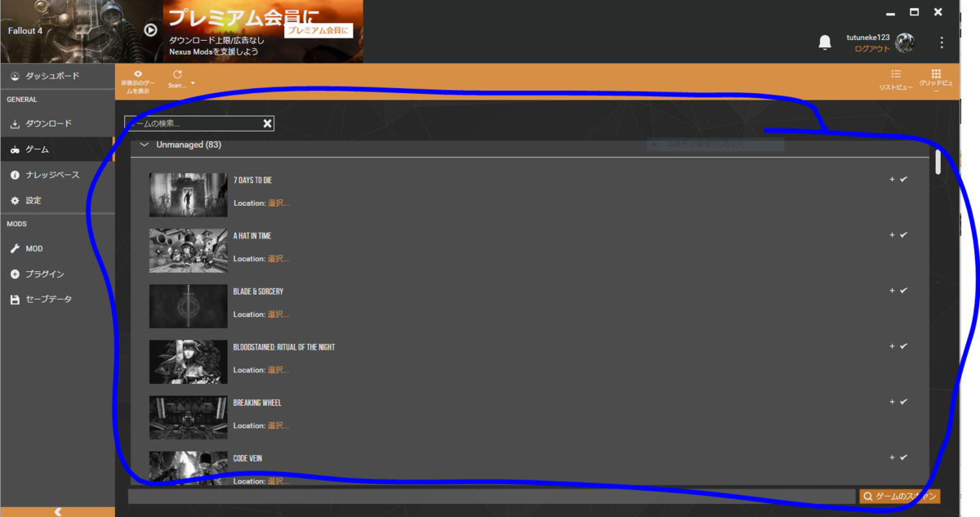Launch Fallout 4 with the play icon
980x517 pixels.
click(150, 30)
